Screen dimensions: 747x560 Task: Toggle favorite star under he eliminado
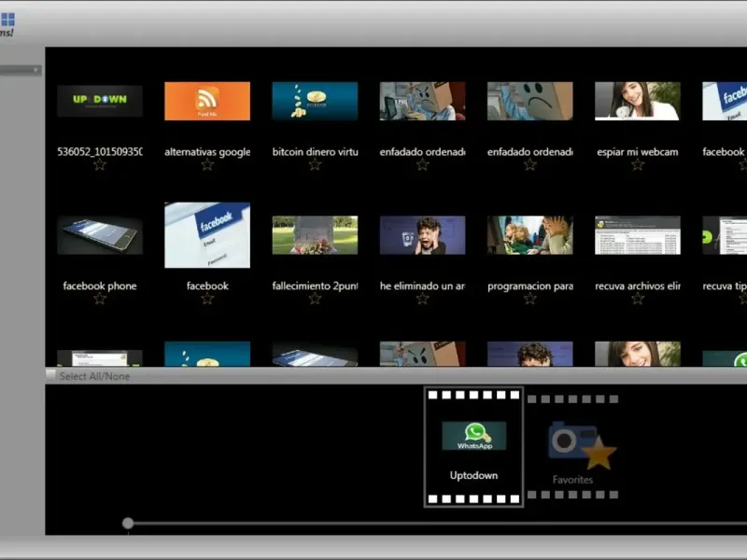click(423, 299)
